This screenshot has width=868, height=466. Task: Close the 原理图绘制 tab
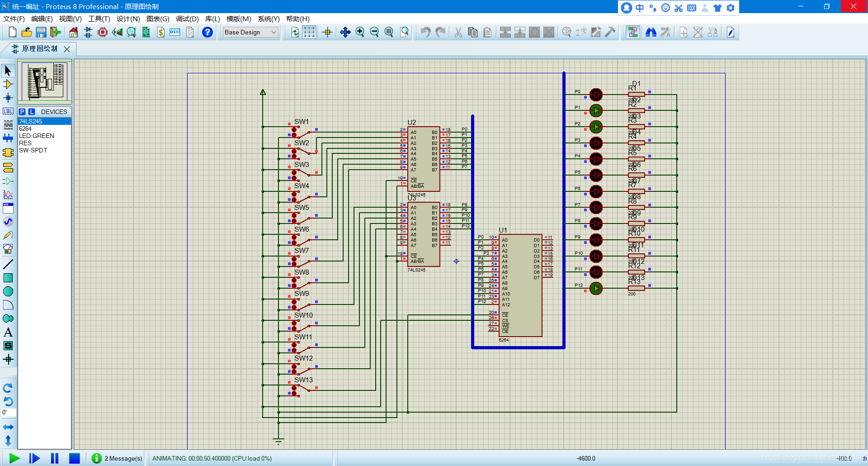click(67, 49)
